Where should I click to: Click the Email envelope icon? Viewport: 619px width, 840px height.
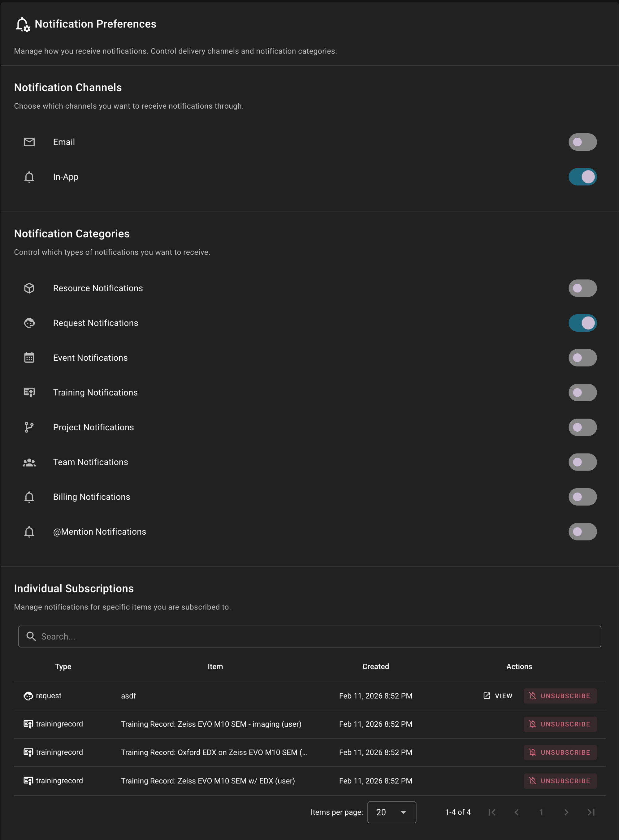(29, 142)
